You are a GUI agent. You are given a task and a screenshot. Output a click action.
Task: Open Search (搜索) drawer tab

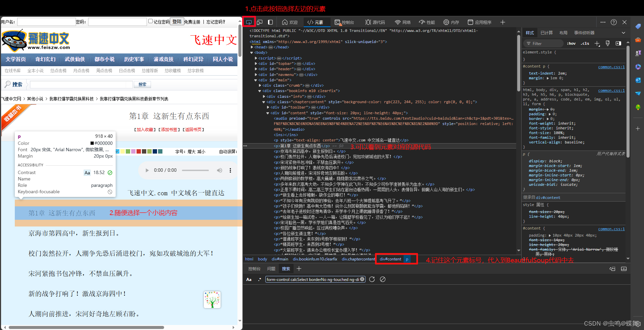(x=286, y=269)
